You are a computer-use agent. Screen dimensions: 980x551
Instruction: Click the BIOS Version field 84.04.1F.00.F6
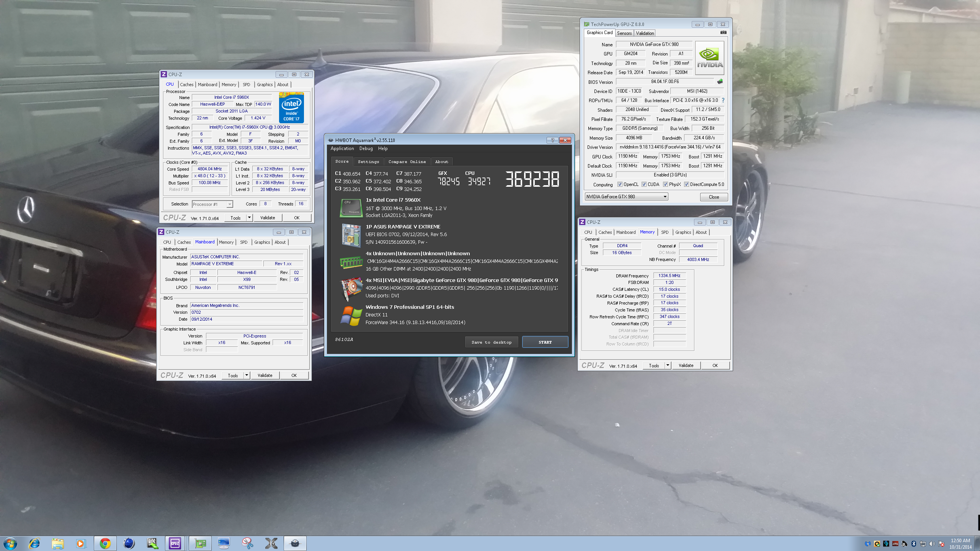pyautogui.click(x=665, y=82)
